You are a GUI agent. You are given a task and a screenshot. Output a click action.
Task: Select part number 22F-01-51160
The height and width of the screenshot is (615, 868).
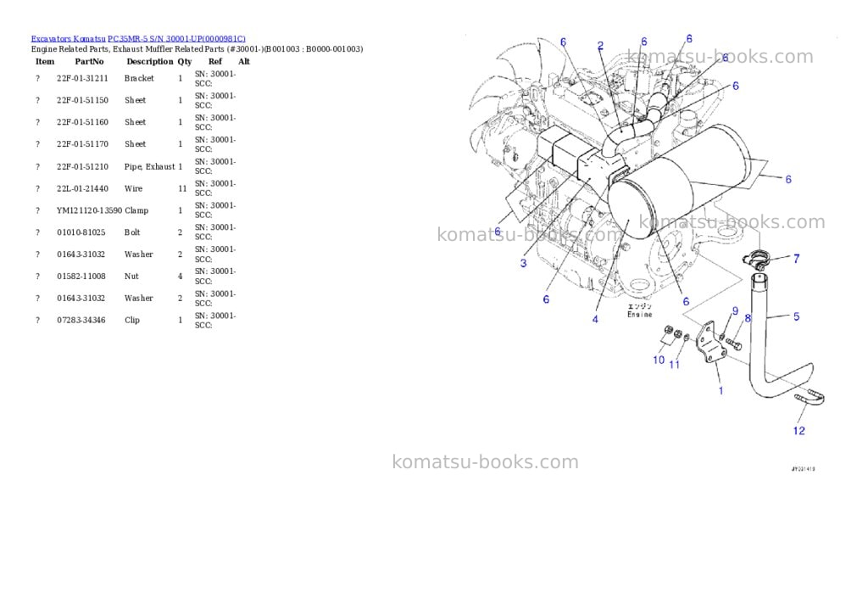82,122
